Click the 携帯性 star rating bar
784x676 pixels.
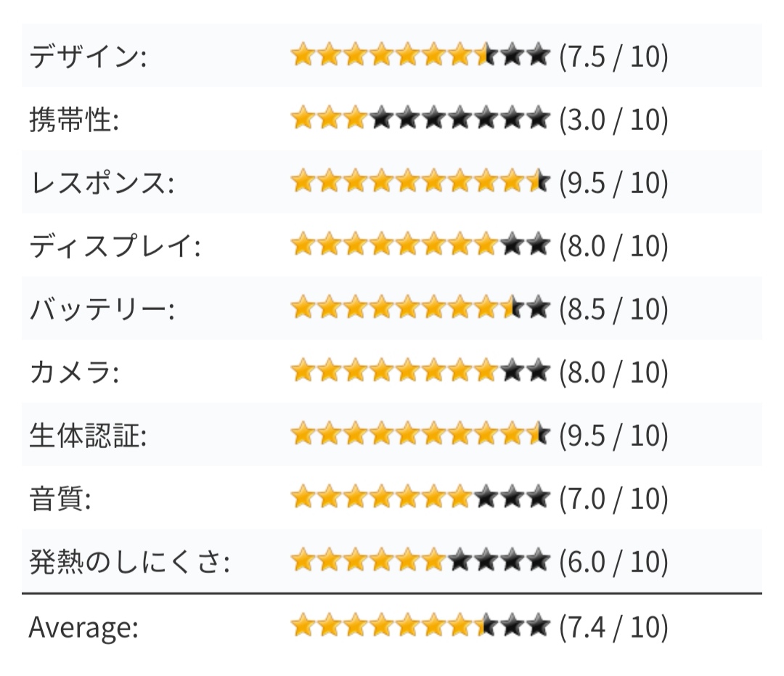420,119
